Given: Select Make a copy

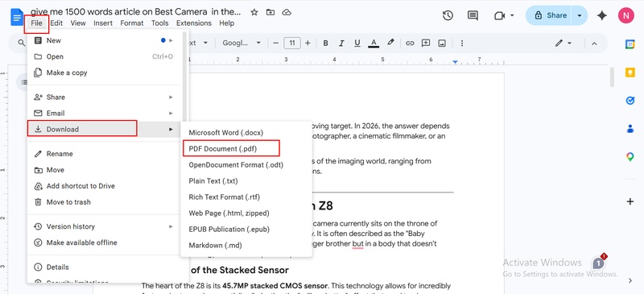Looking at the screenshot, I should (105, 72).
